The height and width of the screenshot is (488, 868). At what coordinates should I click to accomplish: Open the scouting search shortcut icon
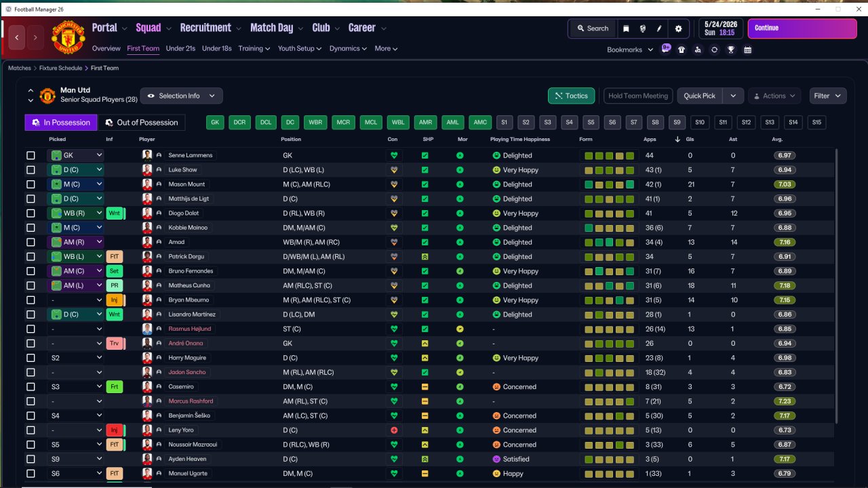click(x=698, y=49)
